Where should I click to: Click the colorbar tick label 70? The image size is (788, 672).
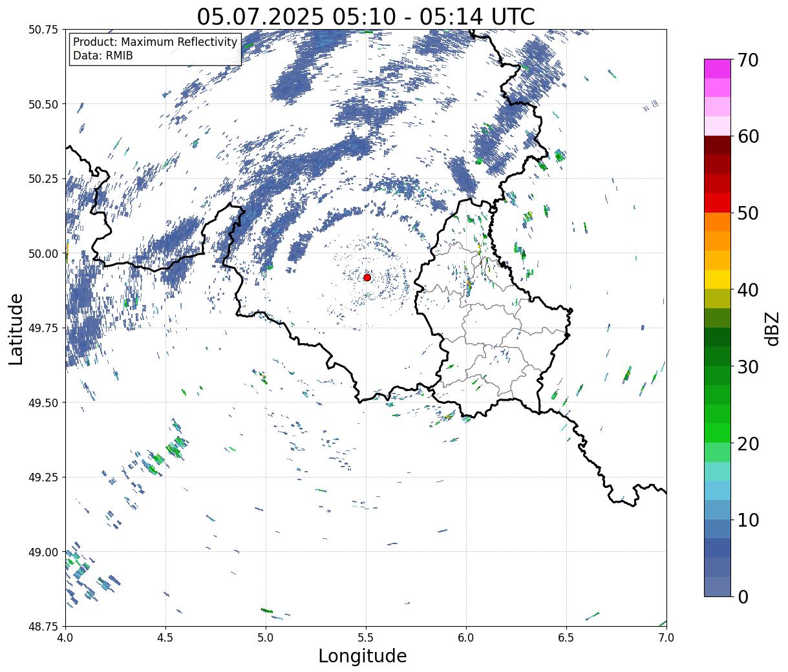point(748,60)
